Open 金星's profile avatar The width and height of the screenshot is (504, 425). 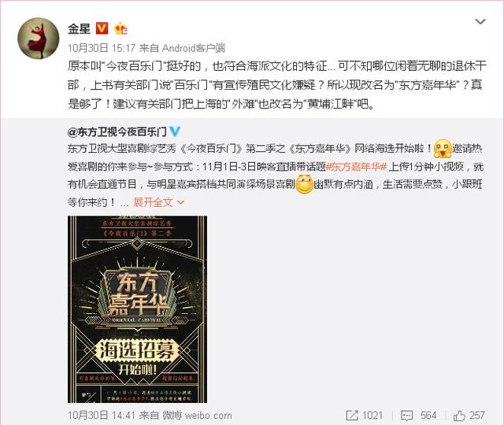tap(39, 39)
